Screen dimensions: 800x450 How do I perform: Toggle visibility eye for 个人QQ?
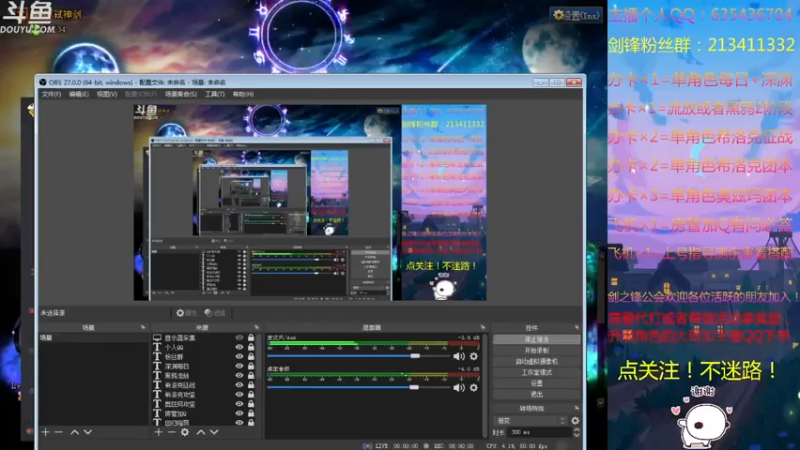[239, 347]
